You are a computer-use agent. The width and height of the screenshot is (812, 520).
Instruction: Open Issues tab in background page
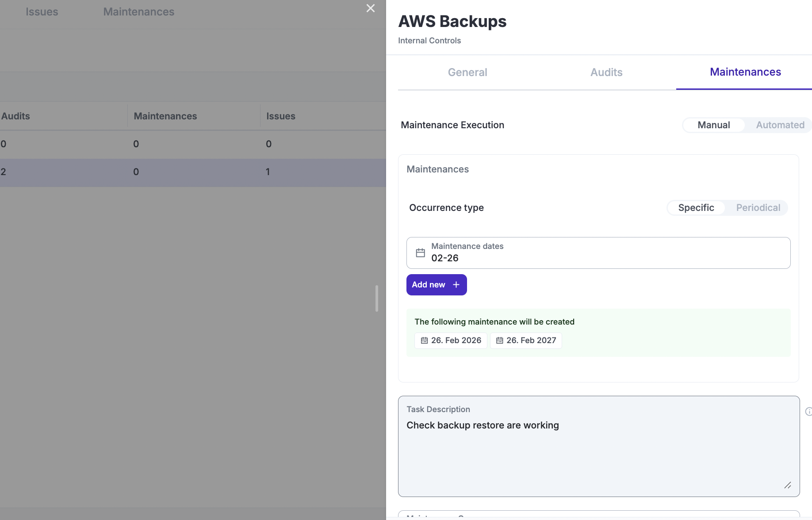(42, 12)
